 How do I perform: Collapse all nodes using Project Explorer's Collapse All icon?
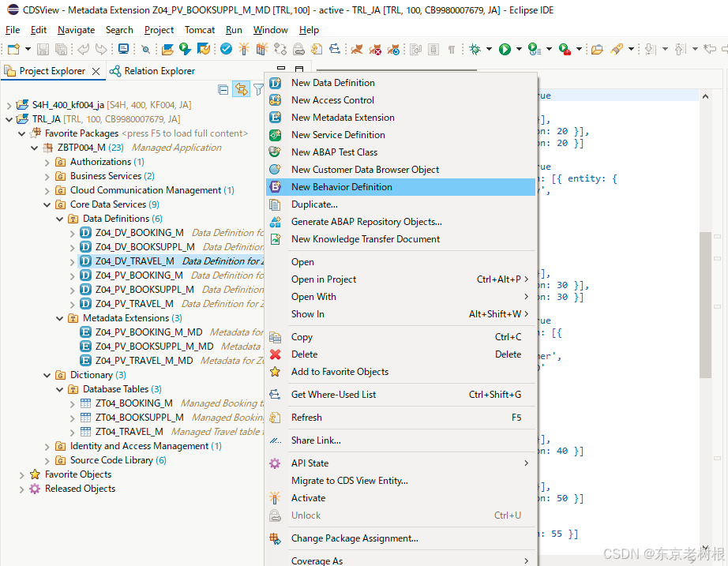pyautogui.click(x=223, y=88)
